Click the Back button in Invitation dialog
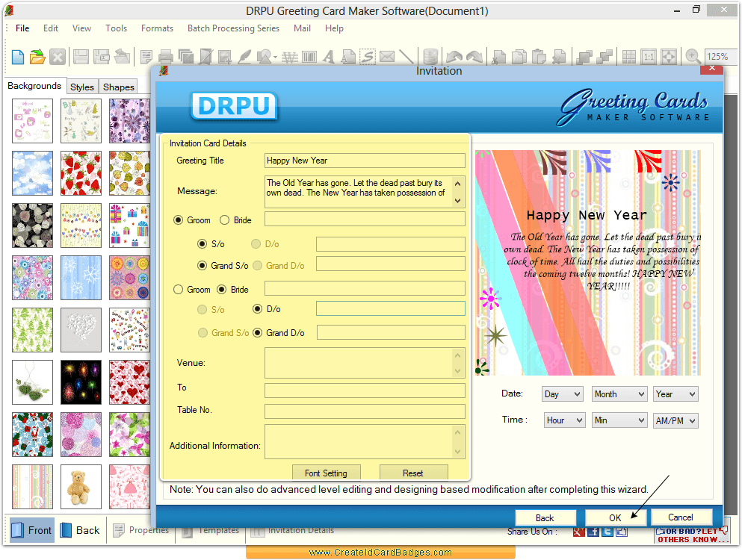Viewport: 742px width, 560px height. (x=545, y=517)
